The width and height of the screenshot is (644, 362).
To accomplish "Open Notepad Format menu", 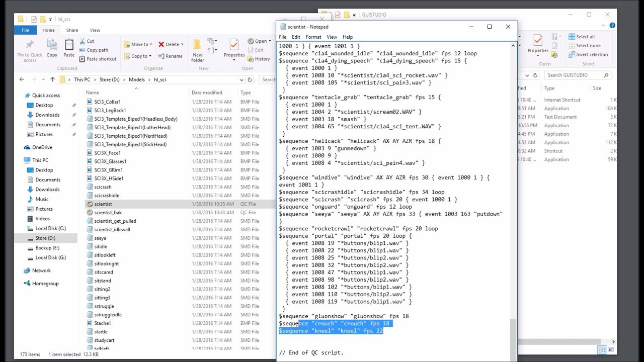I will point(313,37).
